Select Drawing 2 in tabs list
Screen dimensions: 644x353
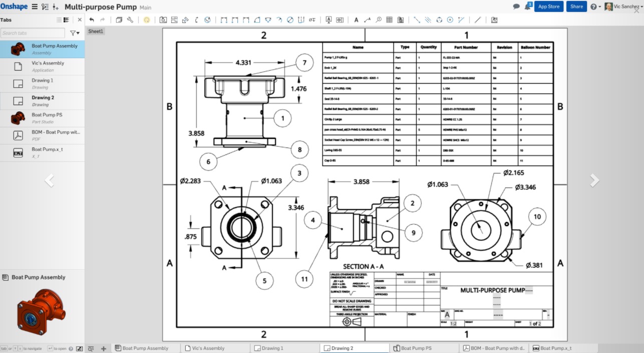[42, 101]
